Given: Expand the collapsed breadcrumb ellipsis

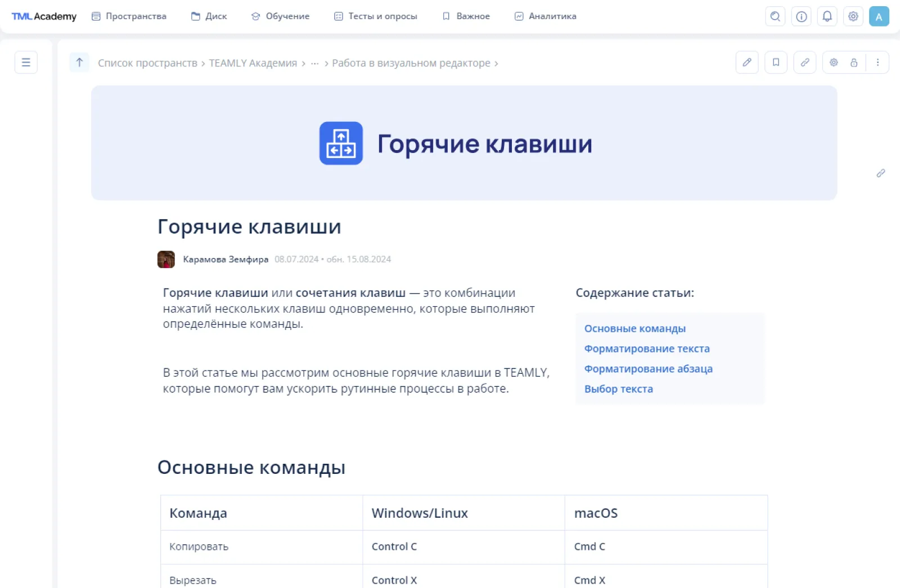Looking at the screenshot, I should click(314, 63).
